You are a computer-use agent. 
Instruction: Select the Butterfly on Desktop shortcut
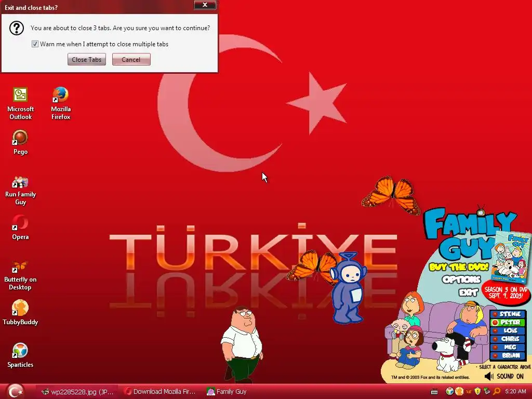[x=20, y=275]
